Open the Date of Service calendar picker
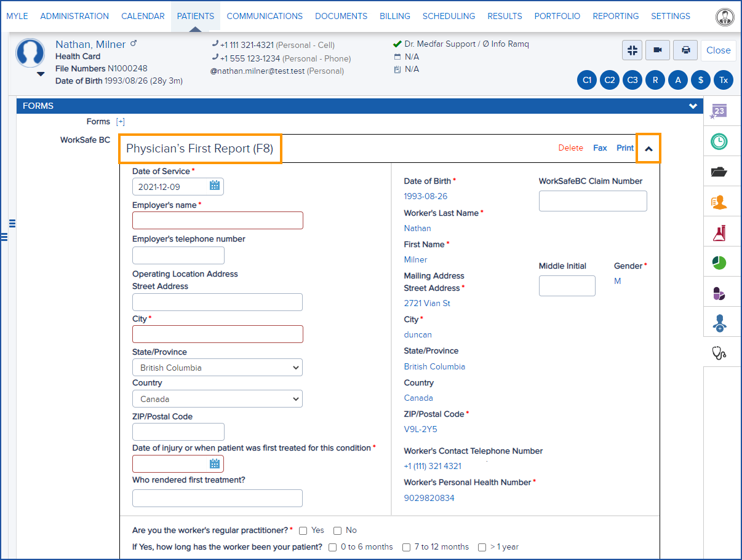 pyautogui.click(x=214, y=186)
